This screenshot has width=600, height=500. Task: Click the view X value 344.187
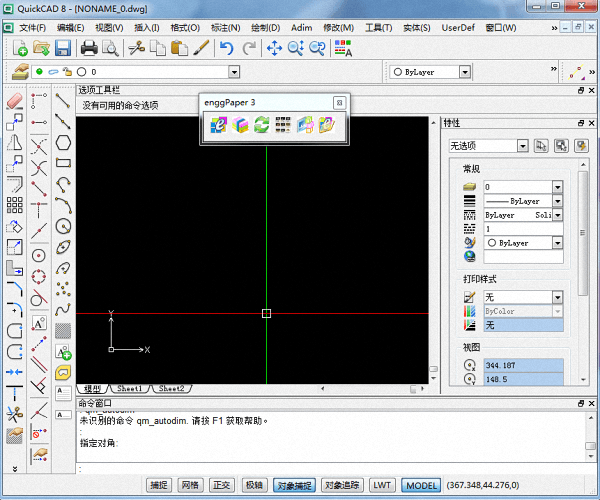(x=523, y=365)
